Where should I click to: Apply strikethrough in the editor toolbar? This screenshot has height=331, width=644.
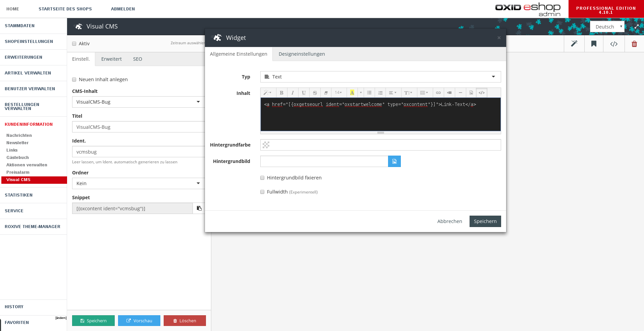point(315,93)
